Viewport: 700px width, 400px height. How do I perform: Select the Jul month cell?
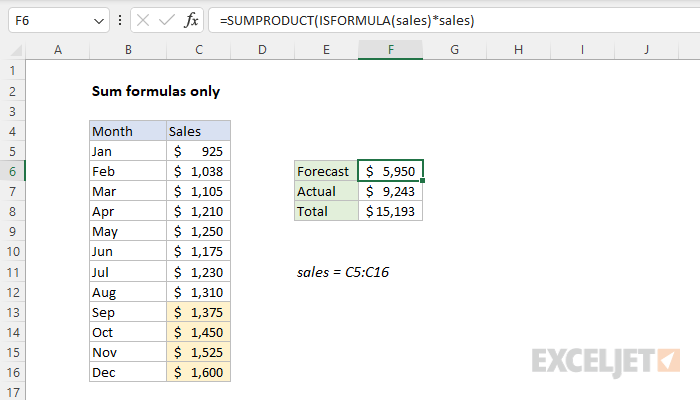pos(128,272)
